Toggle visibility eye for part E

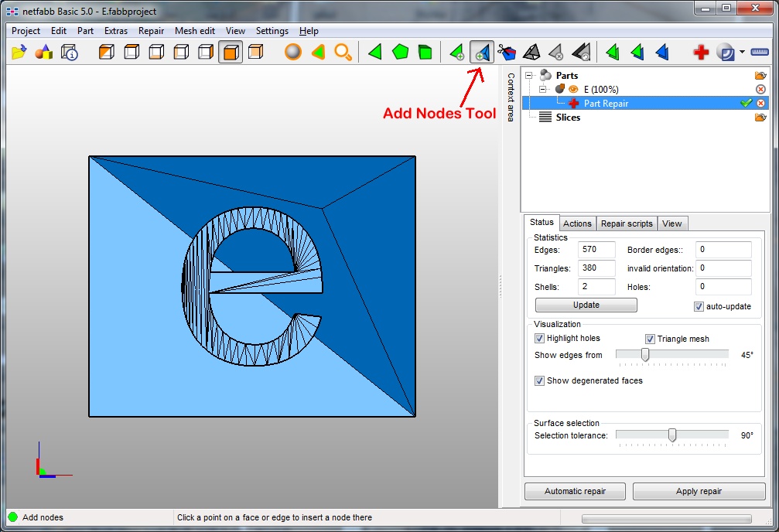click(573, 90)
